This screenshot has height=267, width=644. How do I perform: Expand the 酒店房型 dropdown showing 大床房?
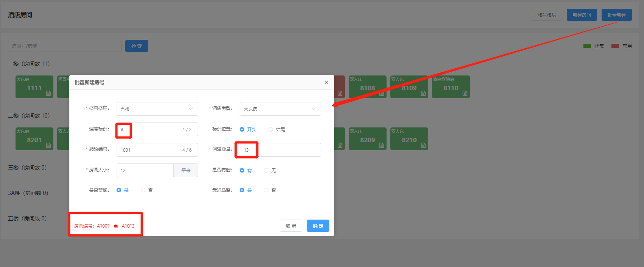(280, 109)
